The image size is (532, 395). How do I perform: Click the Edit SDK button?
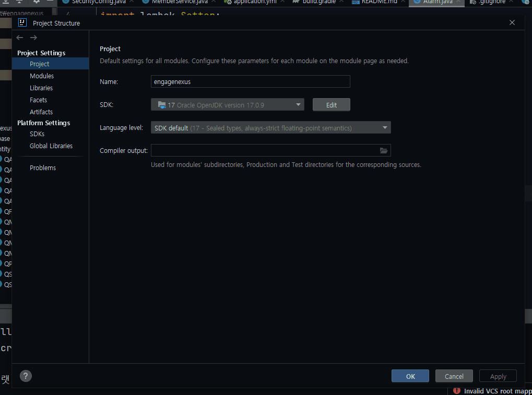tap(331, 105)
